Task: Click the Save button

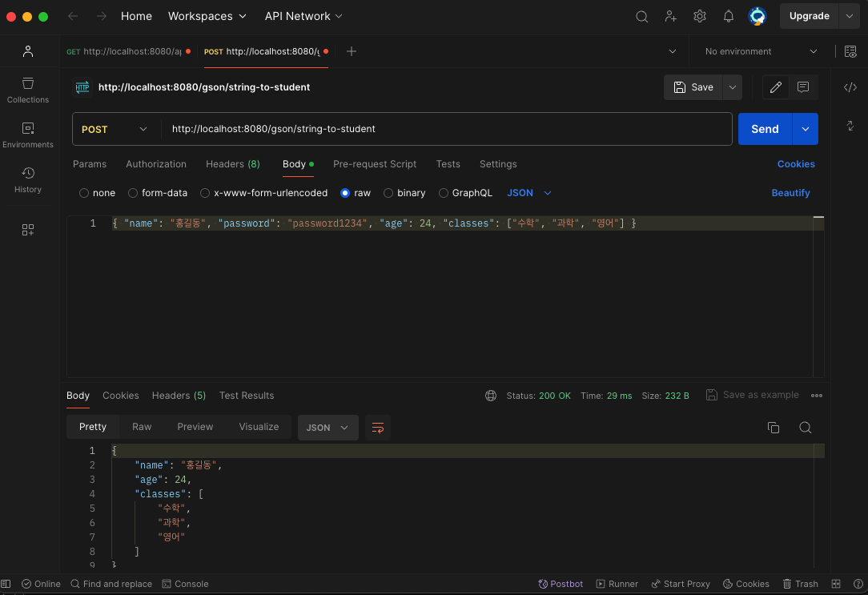Action: (693, 87)
